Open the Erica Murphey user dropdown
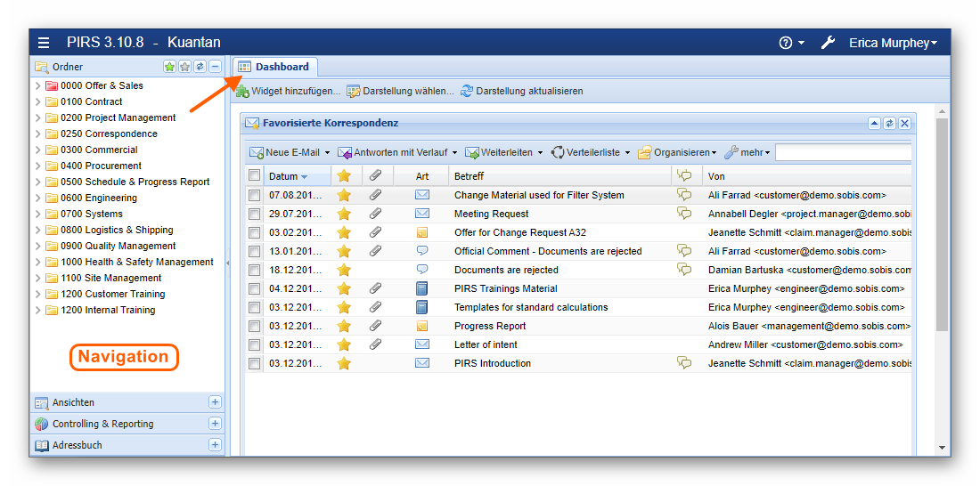The height and width of the screenshot is (486, 980). click(893, 43)
